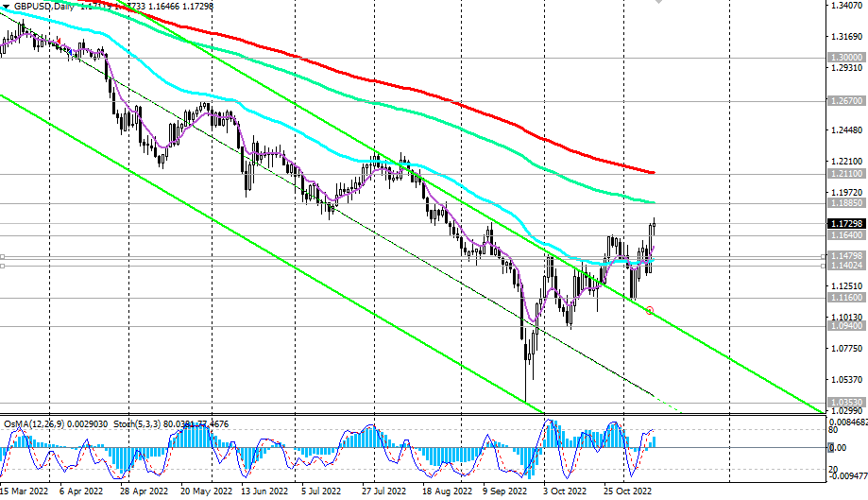Click the 3 Oct 2022 date label
Viewport: 868px width, 500px height.
point(564,491)
